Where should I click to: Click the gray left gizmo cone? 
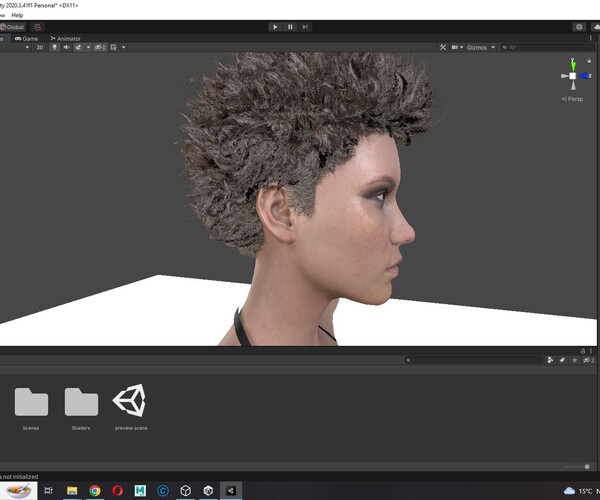tap(564, 76)
